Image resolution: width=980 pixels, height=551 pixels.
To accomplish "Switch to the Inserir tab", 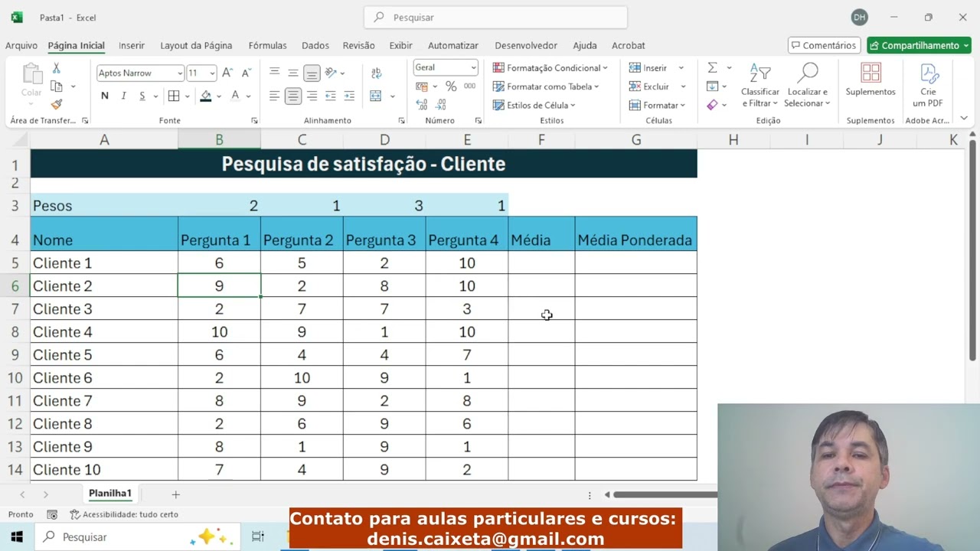I will click(132, 45).
